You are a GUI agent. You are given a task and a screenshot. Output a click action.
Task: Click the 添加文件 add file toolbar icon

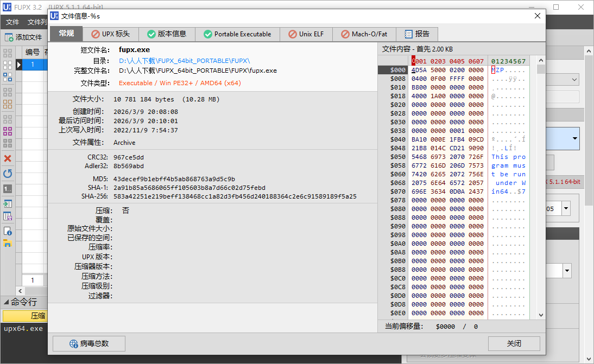click(9, 37)
